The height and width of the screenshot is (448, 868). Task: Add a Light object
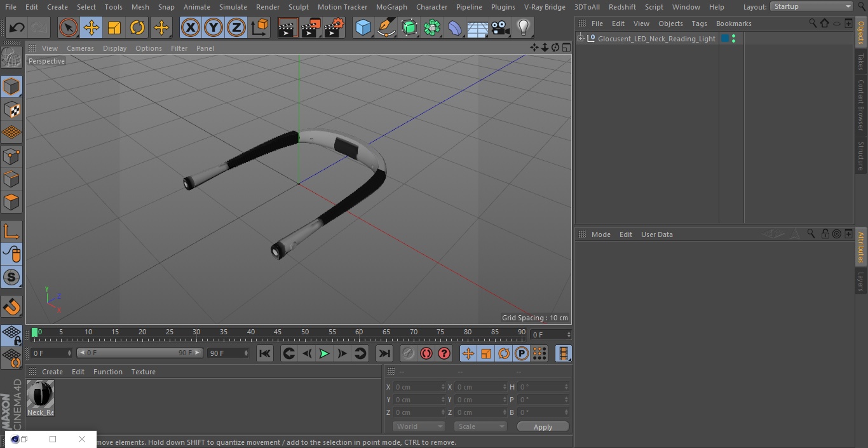pyautogui.click(x=524, y=28)
